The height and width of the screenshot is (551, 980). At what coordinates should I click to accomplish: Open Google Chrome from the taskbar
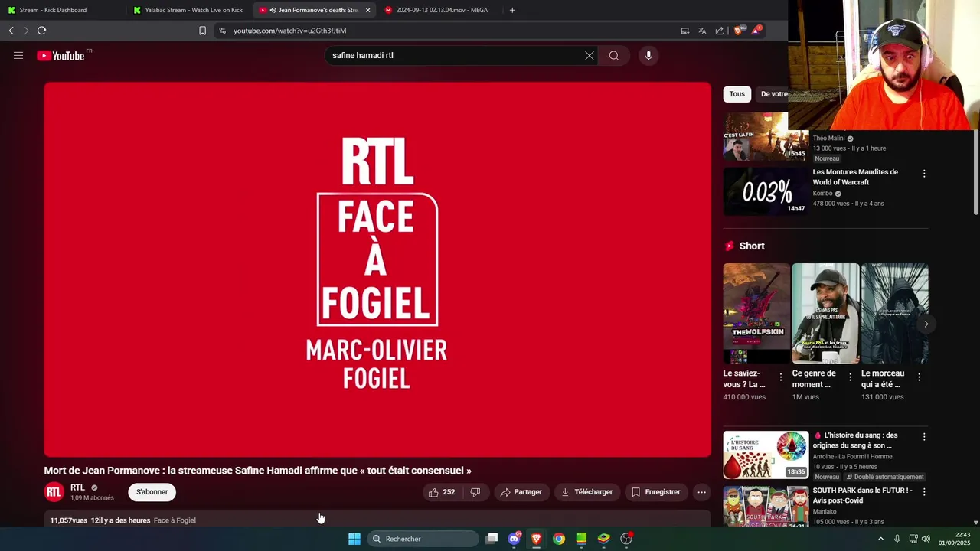pyautogui.click(x=559, y=539)
